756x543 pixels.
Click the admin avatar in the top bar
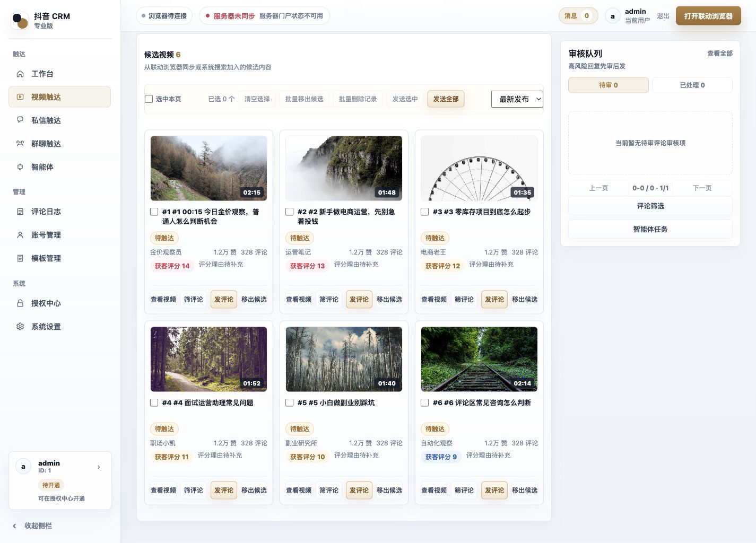[613, 16]
